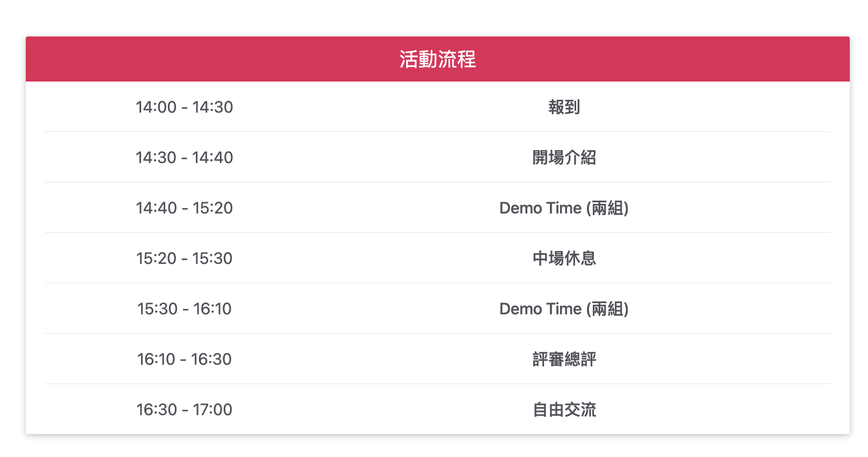
Task: Select the 中場休息 activity entry
Action: click(x=564, y=259)
